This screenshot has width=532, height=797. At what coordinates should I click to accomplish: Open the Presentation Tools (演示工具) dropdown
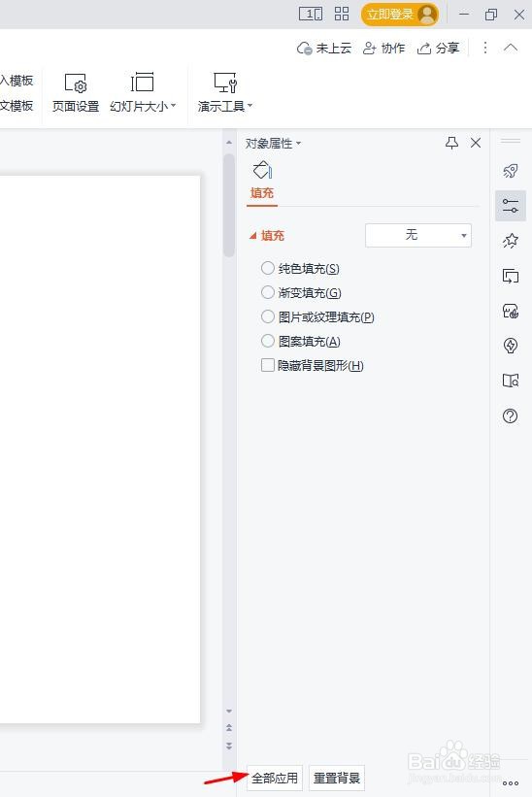coord(224,92)
